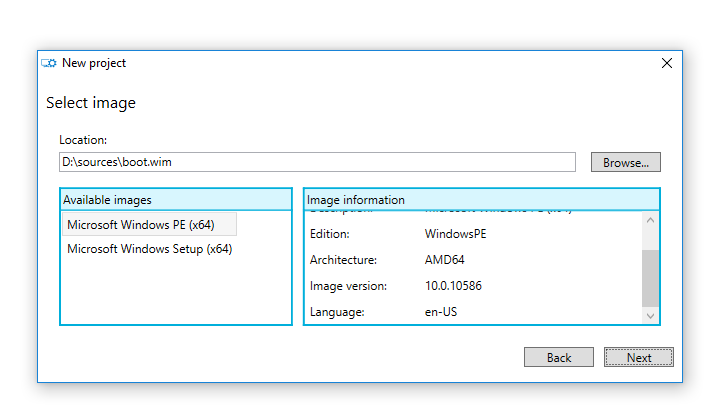Screen dimensions: 710x406
Task: Go to the previous step with Back
Action: click(x=559, y=357)
